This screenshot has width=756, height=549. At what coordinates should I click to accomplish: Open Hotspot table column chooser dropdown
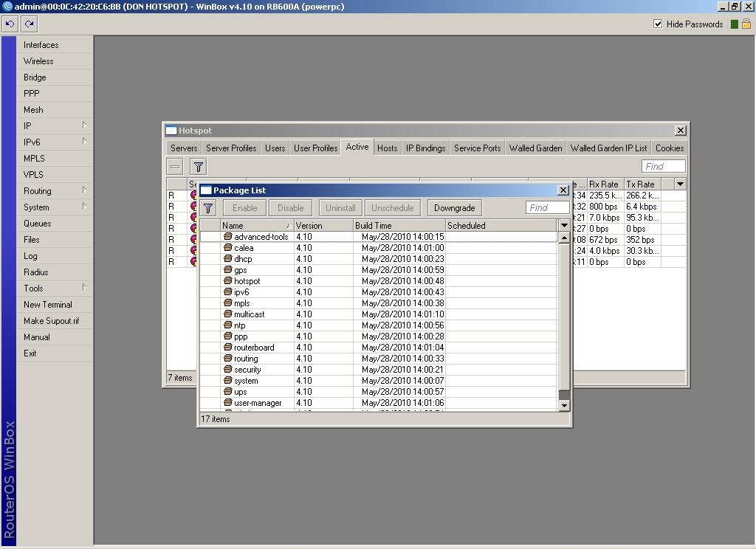680,184
